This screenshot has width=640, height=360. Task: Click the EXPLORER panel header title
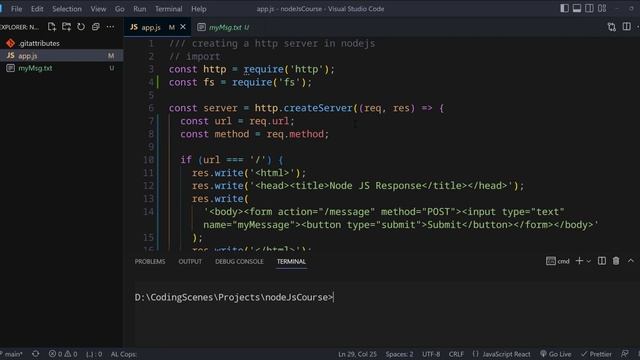pos(20,27)
